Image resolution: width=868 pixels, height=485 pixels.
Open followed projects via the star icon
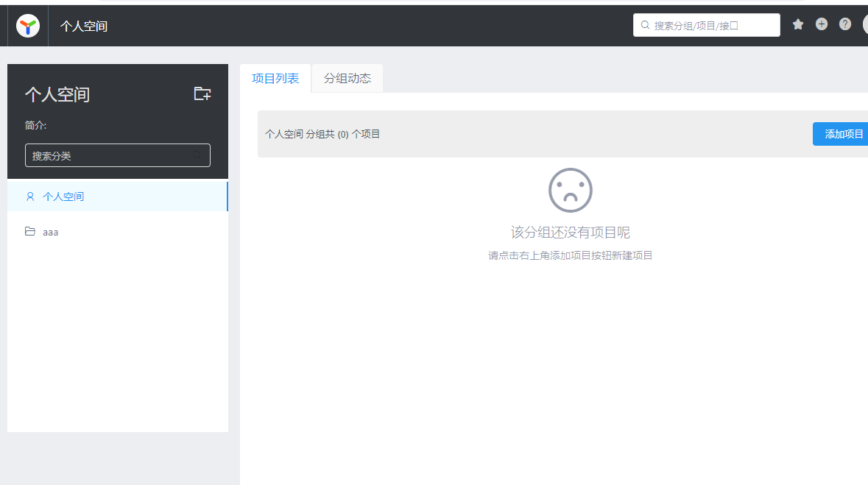click(x=798, y=24)
